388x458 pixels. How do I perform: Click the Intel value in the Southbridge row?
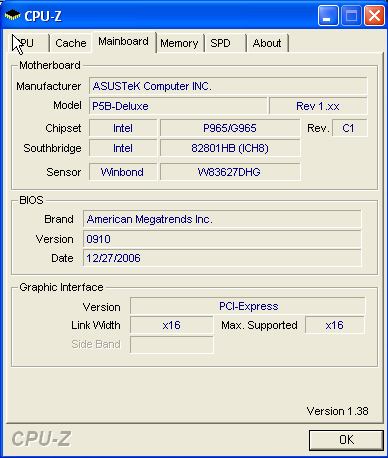123,148
